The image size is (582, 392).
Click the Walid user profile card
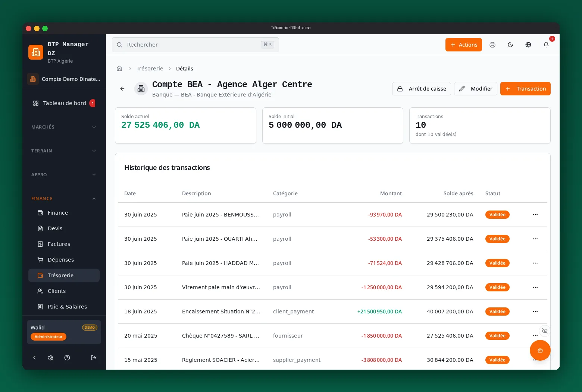[x=64, y=332]
